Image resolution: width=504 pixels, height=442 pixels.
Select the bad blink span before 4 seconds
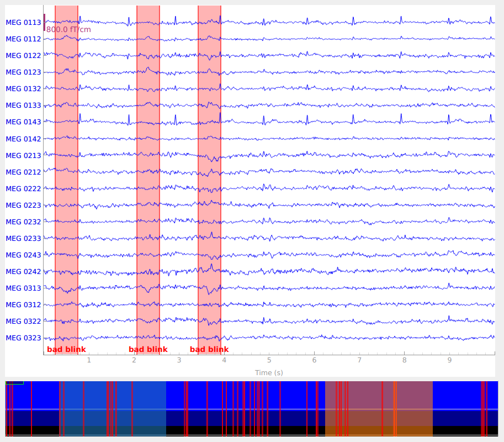(209, 177)
